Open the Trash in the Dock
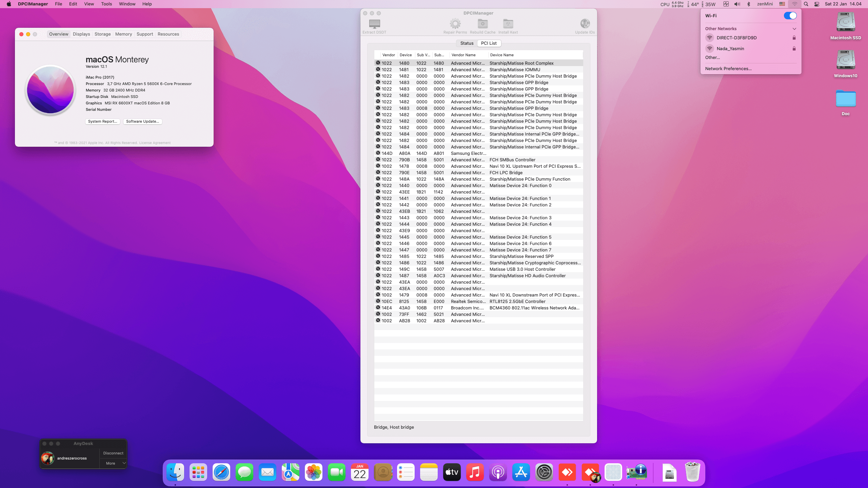 point(692,472)
